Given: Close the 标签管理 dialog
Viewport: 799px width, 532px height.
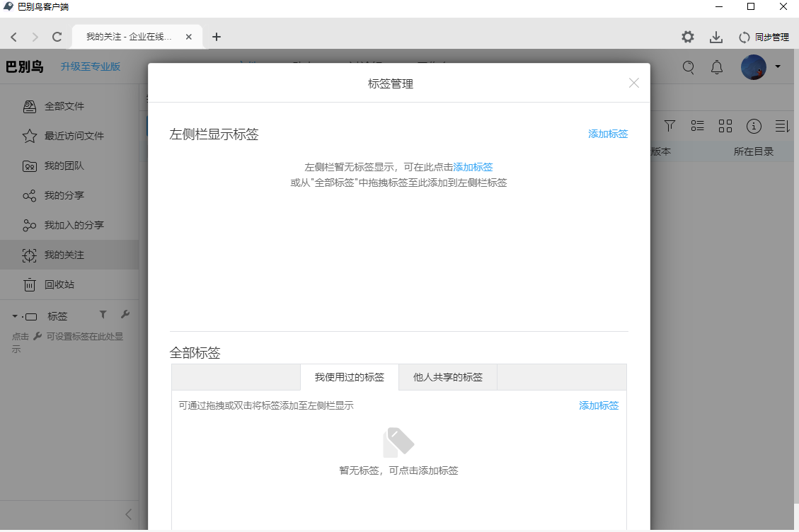Looking at the screenshot, I should click(634, 83).
